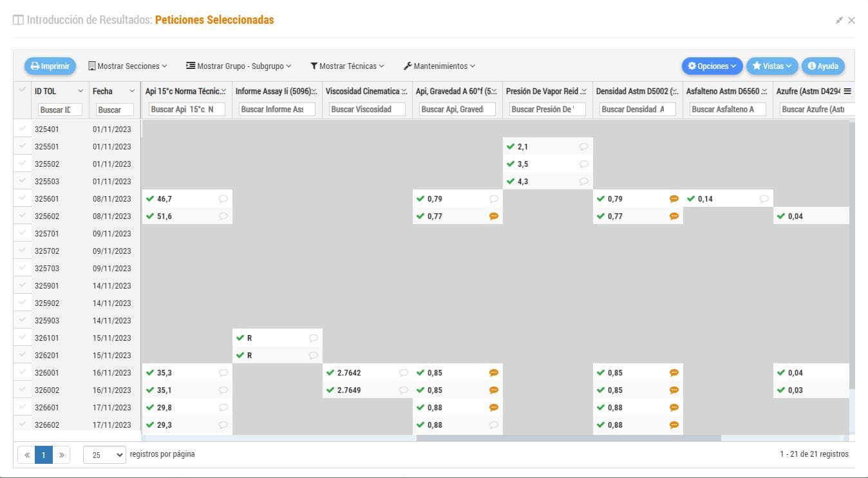Click comment icon on 46,7 Api 15°c result
Viewport: 868px width, 478px height.
click(223, 199)
